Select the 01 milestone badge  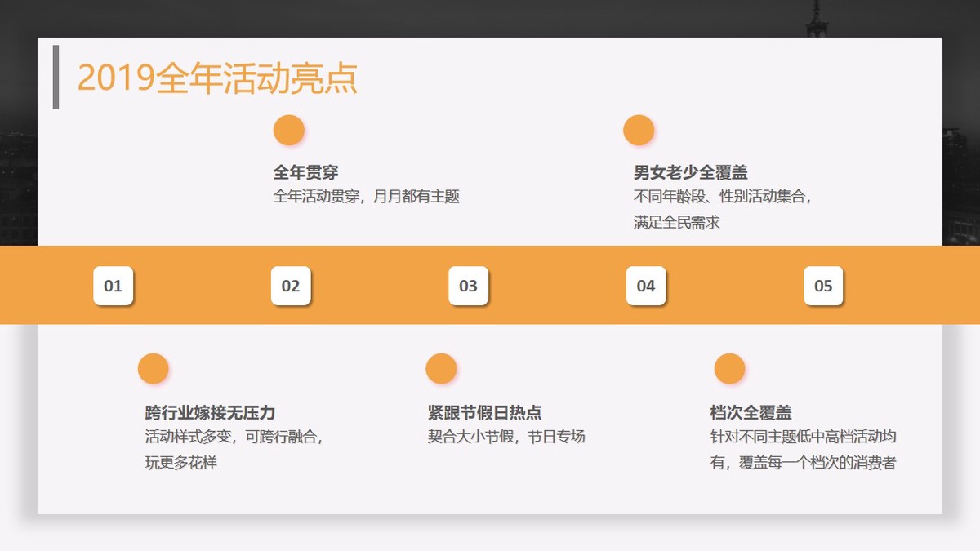tap(114, 286)
